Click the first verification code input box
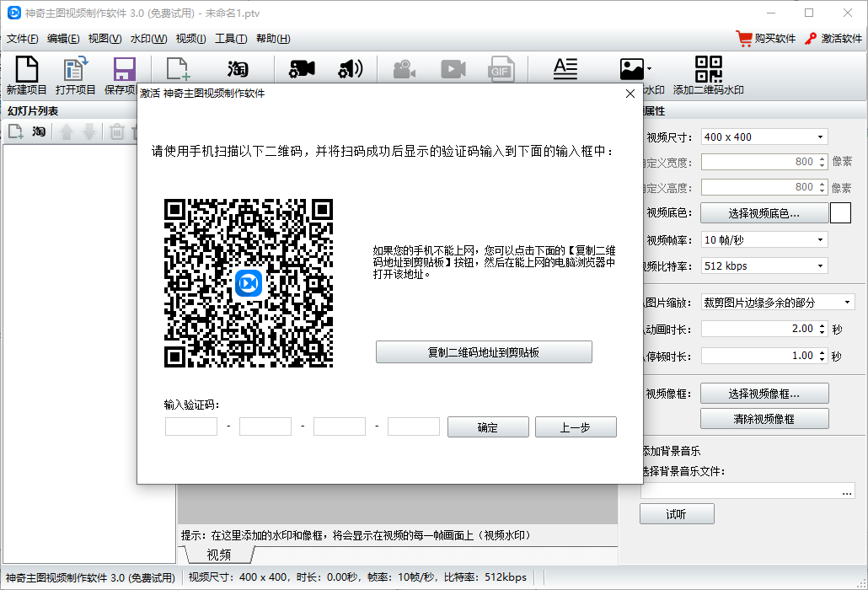Screen dimensions: 868x590 point(191,426)
